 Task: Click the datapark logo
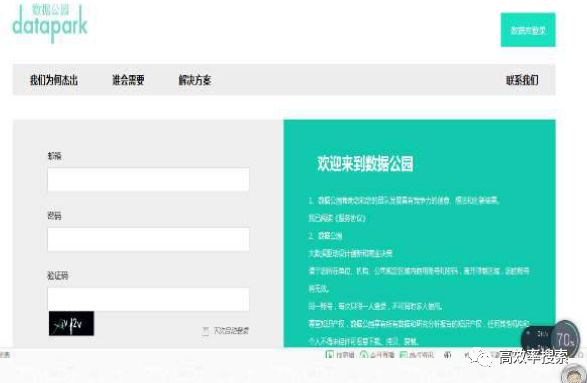tap(50, 23)
